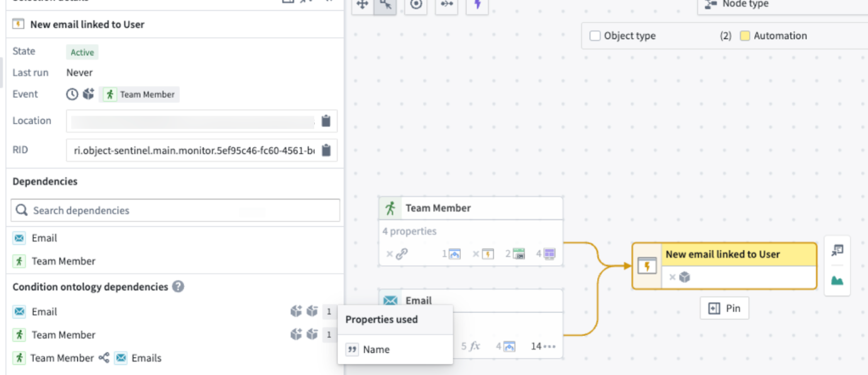Select the path connection tool icon
Image resolution: width=868 pixels, height=375 pixels.
click(446, 5)
